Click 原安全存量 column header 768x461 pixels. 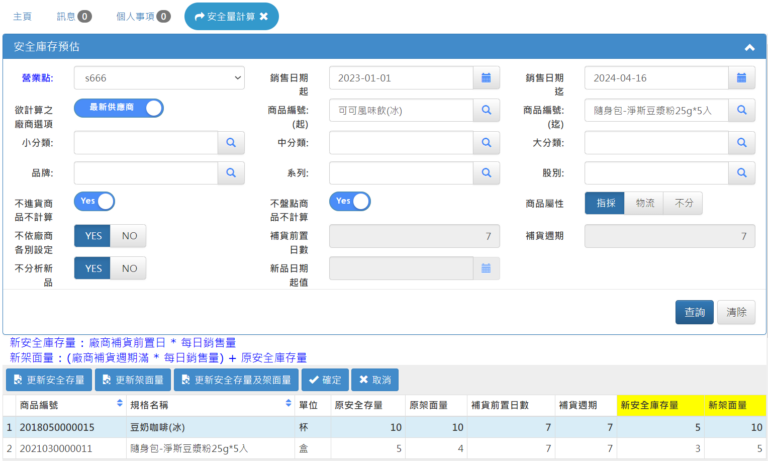368,406
